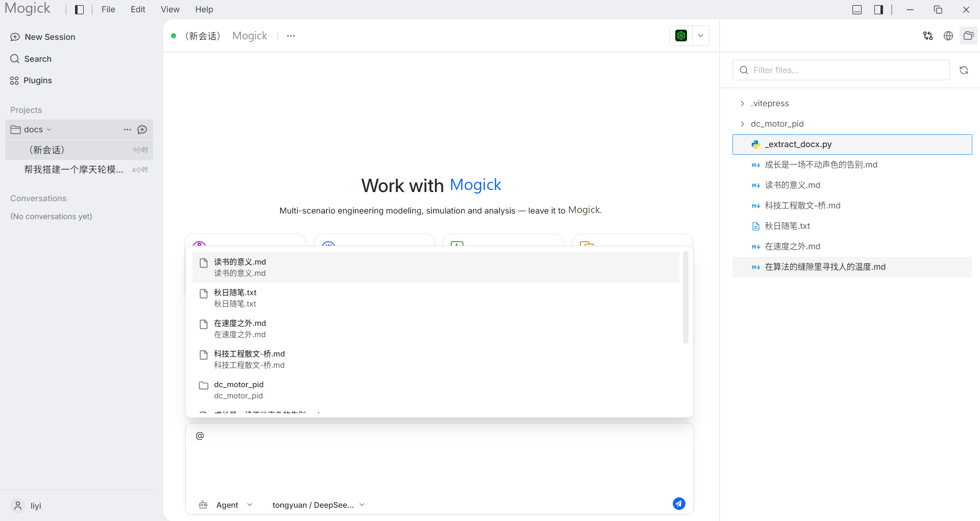This screenshot has height=521, width=980.
Task: Focus the Filter files input
Action: (841, 70)
